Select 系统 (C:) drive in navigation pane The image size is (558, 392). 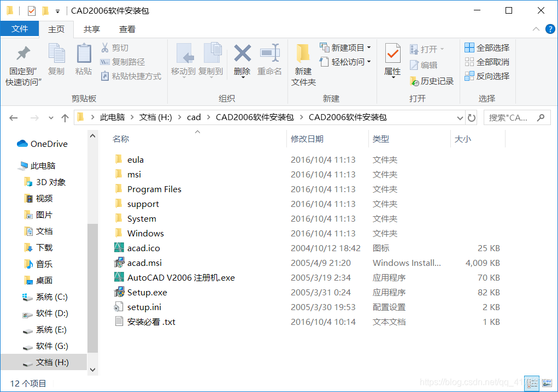coord(45,297)
